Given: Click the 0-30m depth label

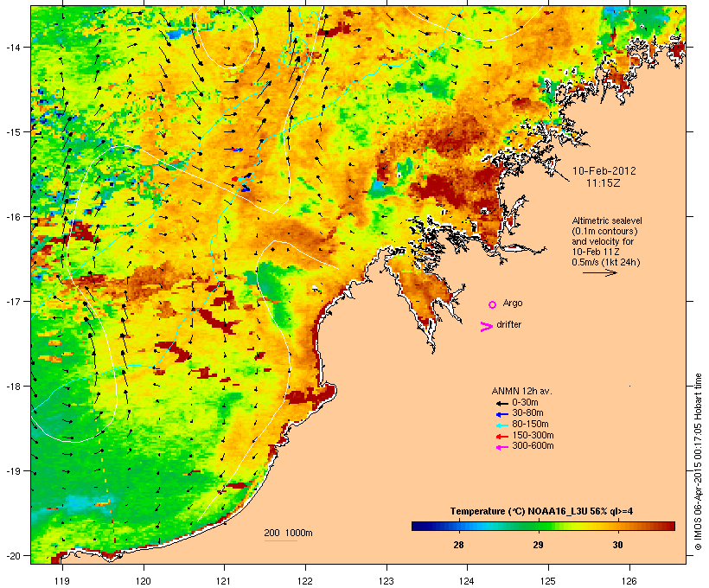Looking at the screenshot, I should tap(525, 403).
